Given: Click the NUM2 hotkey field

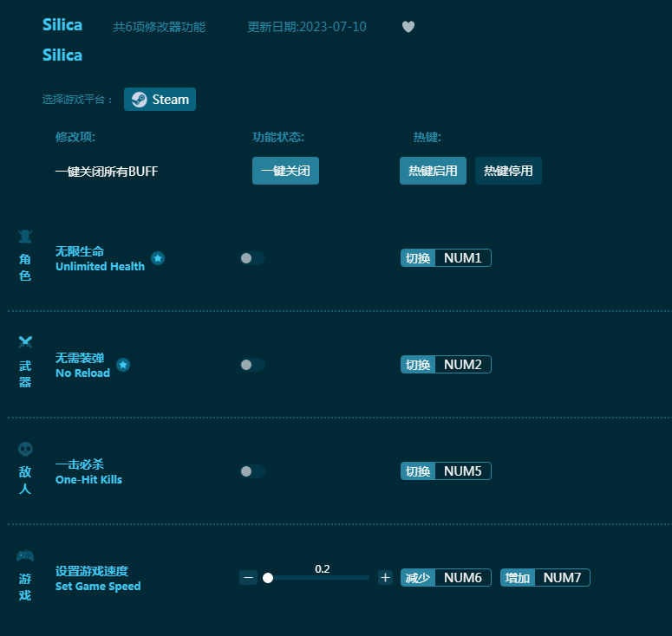Looking at the screenshot, I should click(463, 365).
